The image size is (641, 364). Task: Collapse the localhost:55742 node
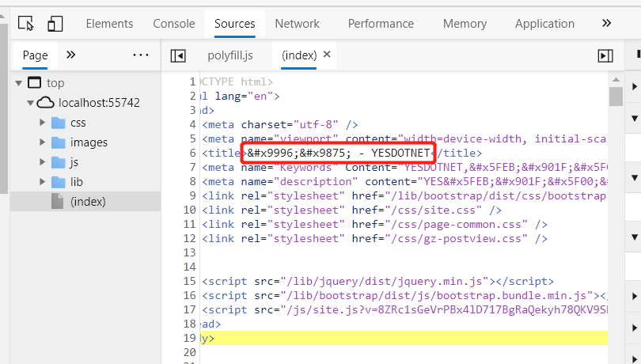pos(30,103)
